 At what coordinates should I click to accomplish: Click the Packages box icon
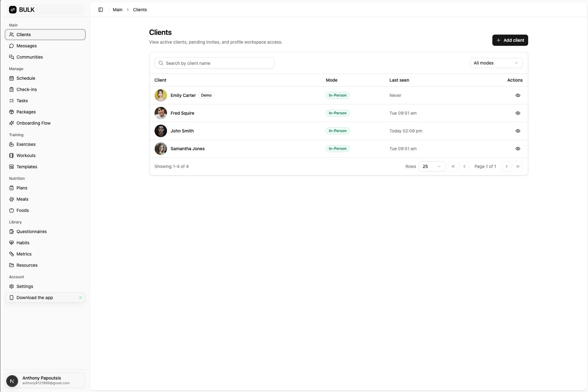click(12, 112)
